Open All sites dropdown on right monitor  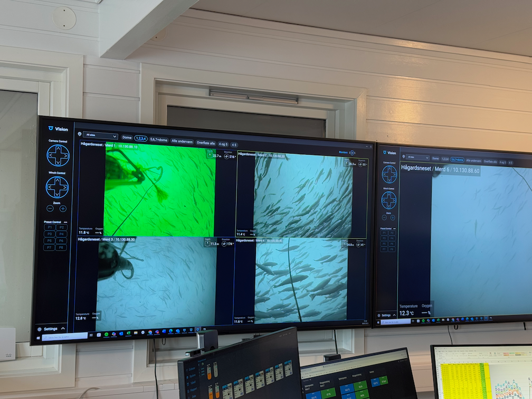click(x=417, y=157)
